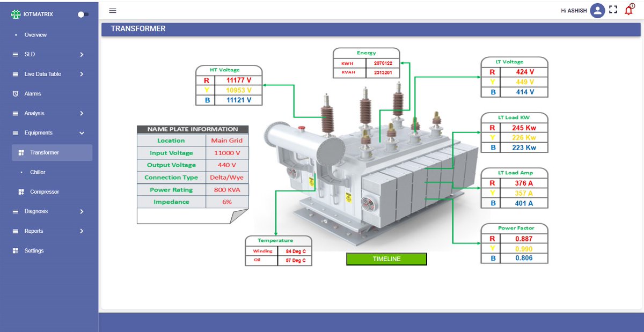Click the notification bell icon
Viewport: 644px width, 332px height.
(x=629, y=9)
